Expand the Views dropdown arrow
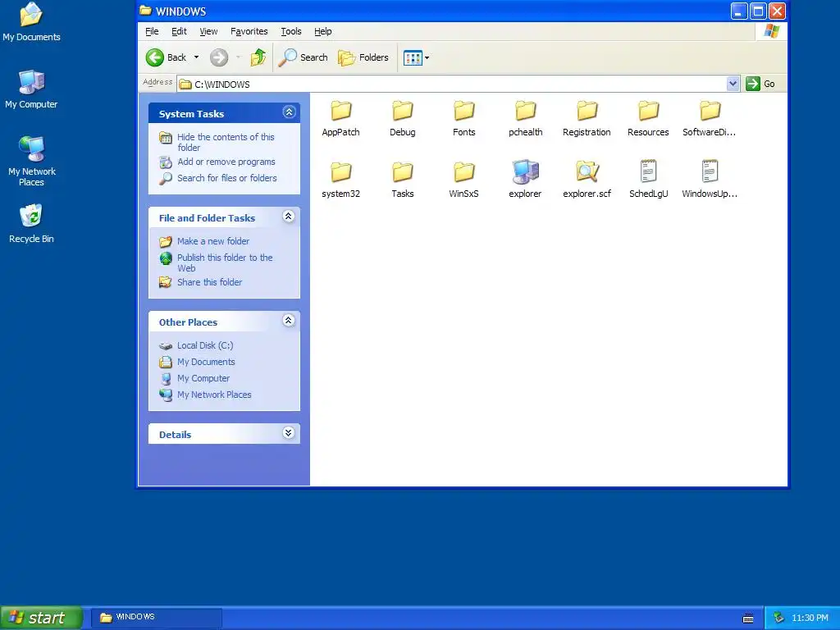This screenshot has width=840, height=630. pyautogui.click(x=427, y=58)
